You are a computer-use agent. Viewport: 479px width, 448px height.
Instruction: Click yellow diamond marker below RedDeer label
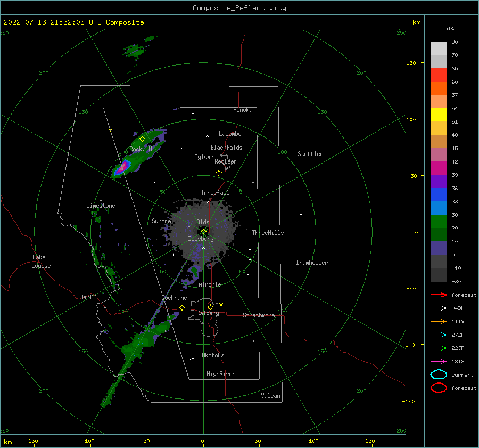(x=219, y=173)
